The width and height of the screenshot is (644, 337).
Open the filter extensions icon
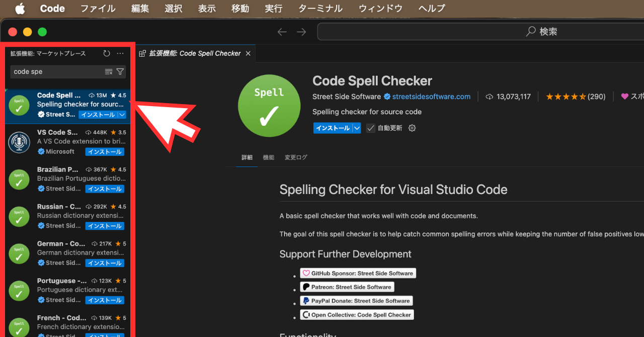tap(120, 71)
